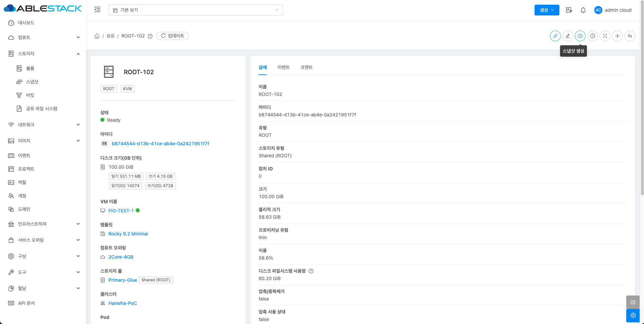
Task: Click the four-arrow move volume icon
Action: [x=617, y=36]
